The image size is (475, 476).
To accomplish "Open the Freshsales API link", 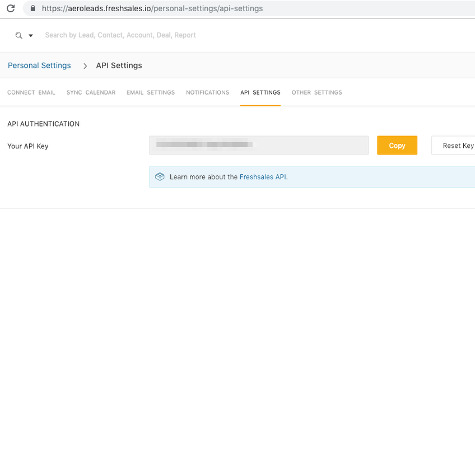I will (263, 176).
